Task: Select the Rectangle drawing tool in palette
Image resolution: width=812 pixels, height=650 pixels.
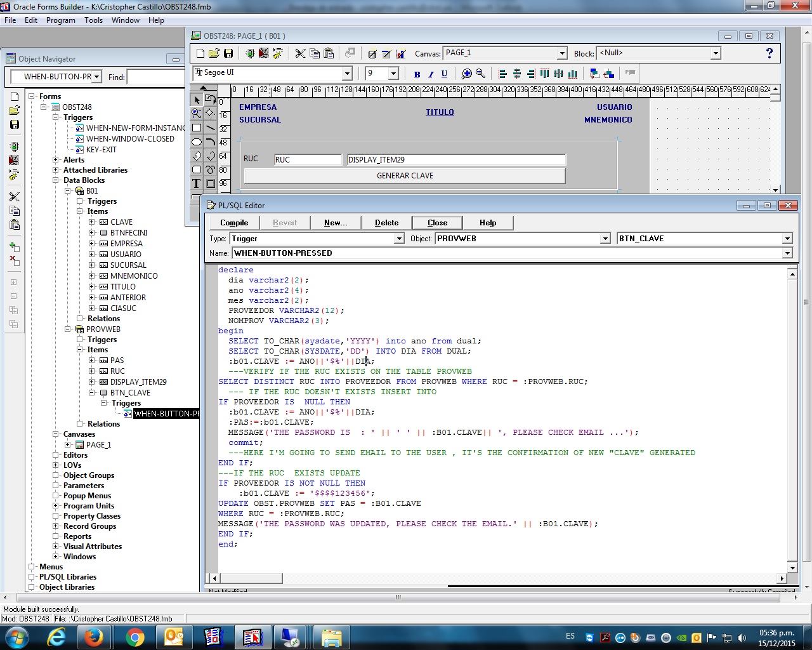Action: click(197, 128)
